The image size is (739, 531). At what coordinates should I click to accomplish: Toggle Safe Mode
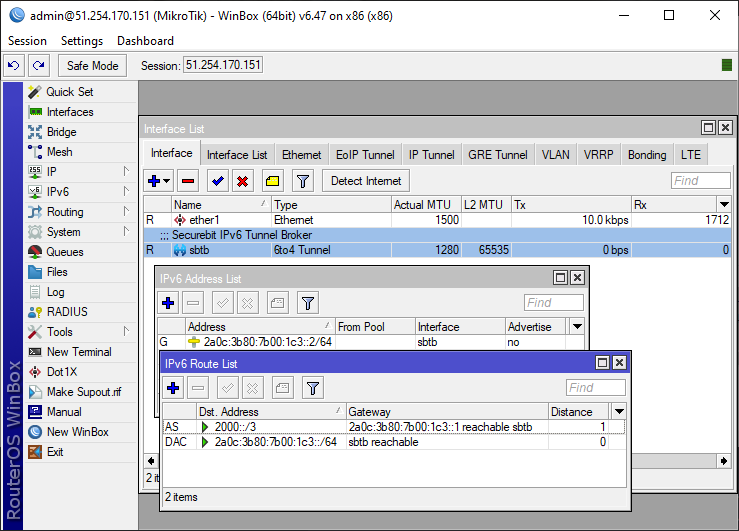pos(92,65)
